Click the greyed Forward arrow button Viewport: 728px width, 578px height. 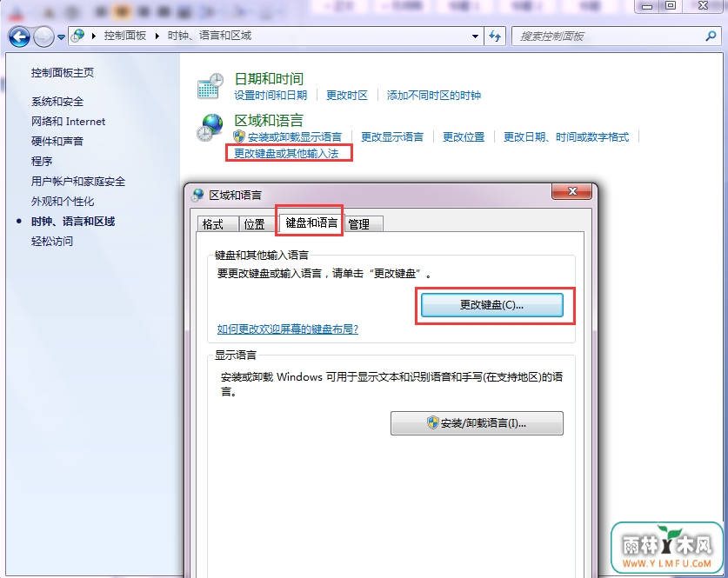pos(44,37)
